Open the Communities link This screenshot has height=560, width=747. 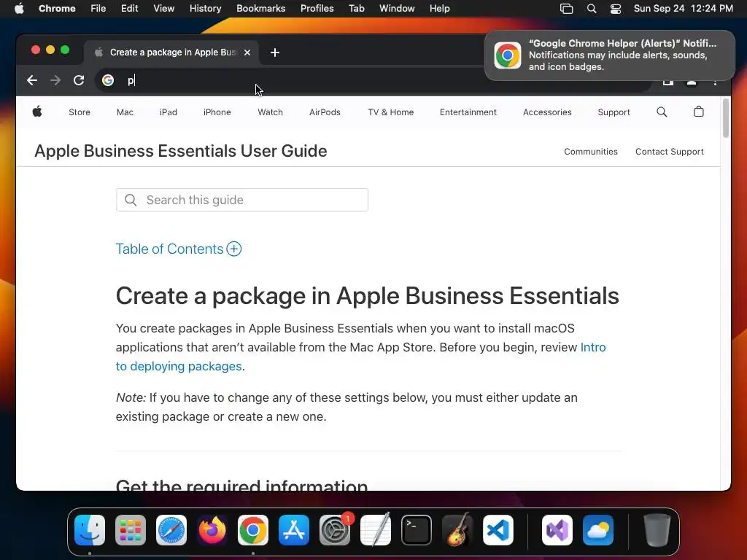tap(591, 152)
